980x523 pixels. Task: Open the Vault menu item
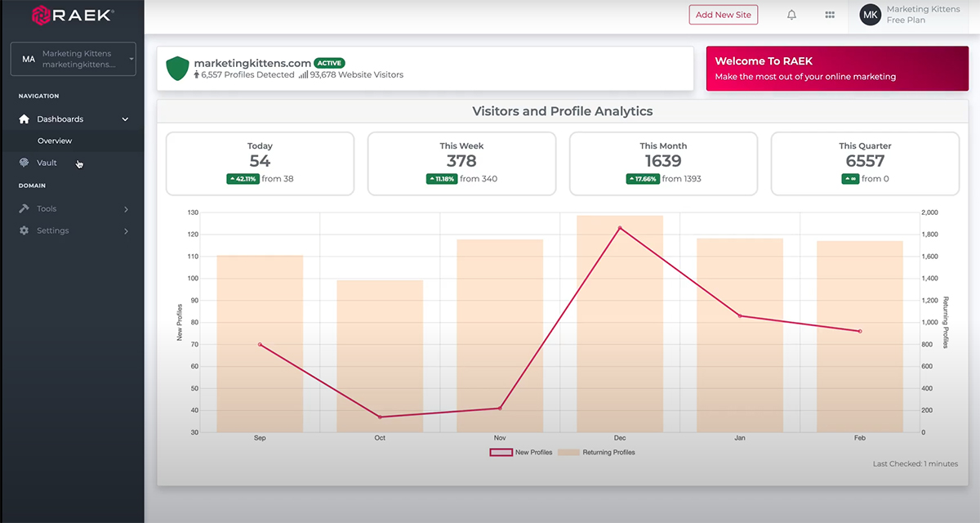tap(47, 163)
